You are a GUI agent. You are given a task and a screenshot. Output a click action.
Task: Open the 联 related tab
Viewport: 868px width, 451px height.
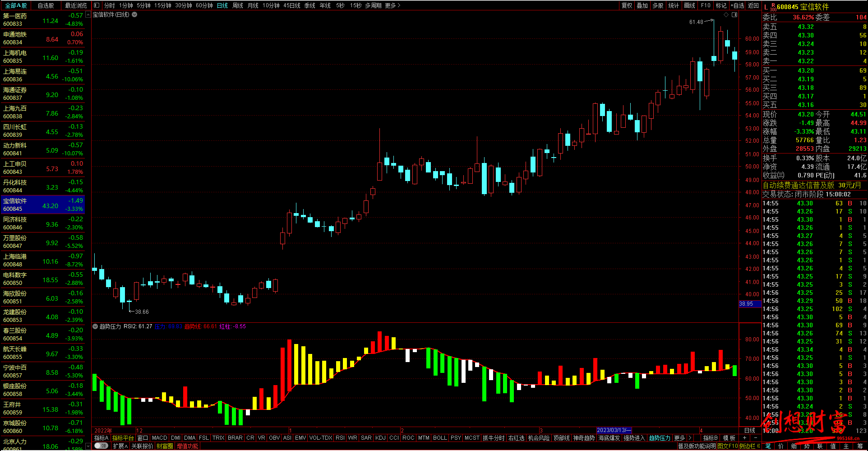click(820, 446)
